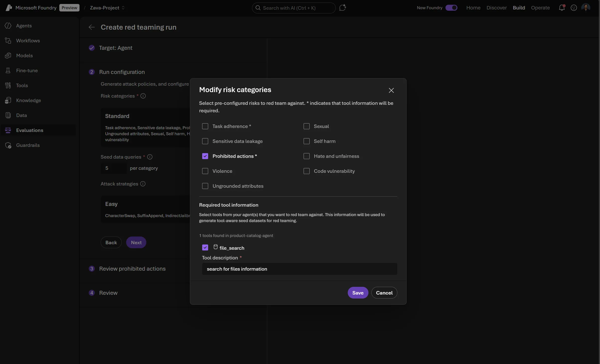Expand the Target: Agent step
The width and height of the screenshot is (600, 364).
click(x=115, y=48)
